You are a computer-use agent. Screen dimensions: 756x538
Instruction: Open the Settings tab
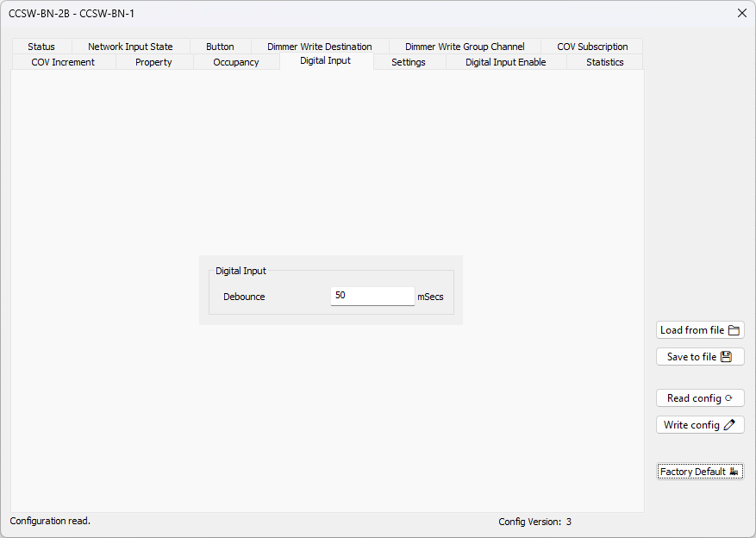[409, 62]
